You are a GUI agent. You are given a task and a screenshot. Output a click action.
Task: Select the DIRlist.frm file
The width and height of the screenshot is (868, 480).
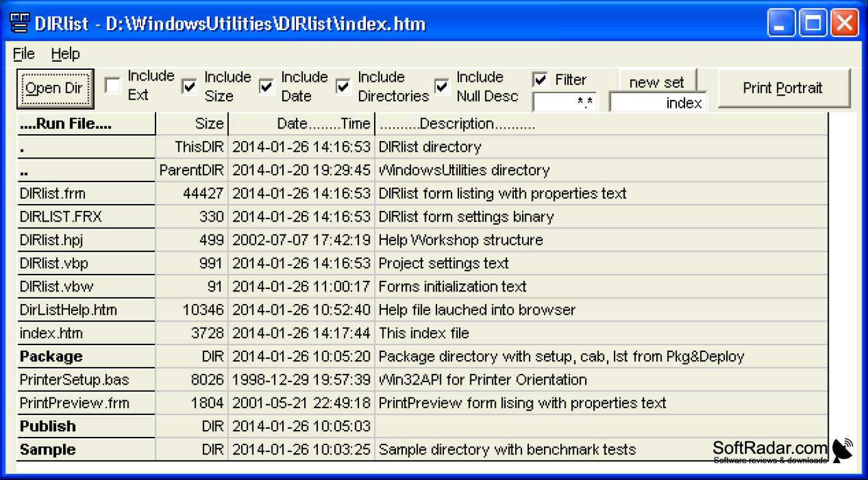[86, 193]
